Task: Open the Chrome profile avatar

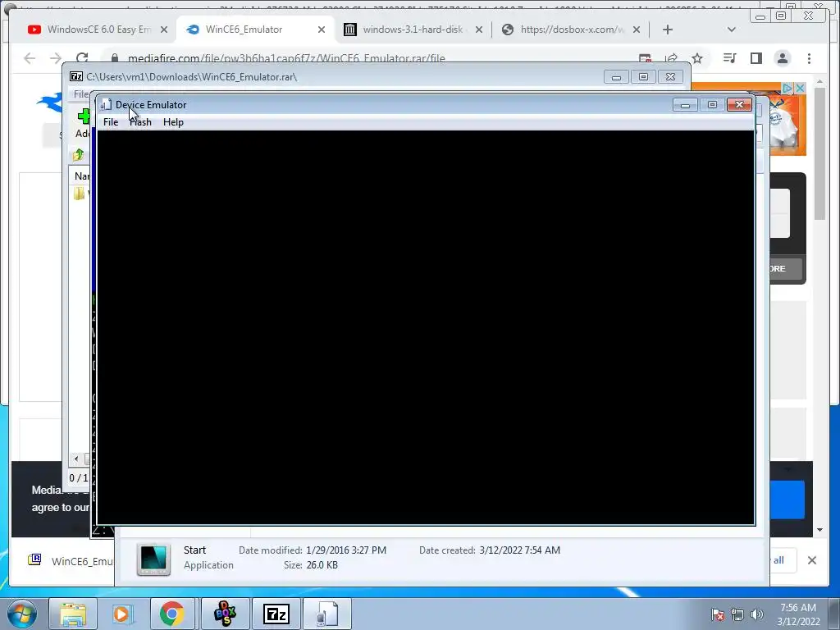Action: coord(783,58)
